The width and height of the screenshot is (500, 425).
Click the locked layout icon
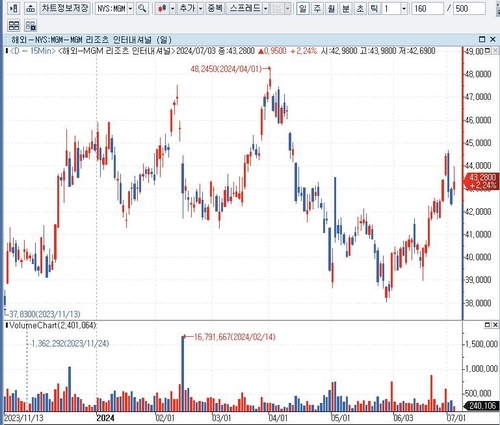coord(31,26)
